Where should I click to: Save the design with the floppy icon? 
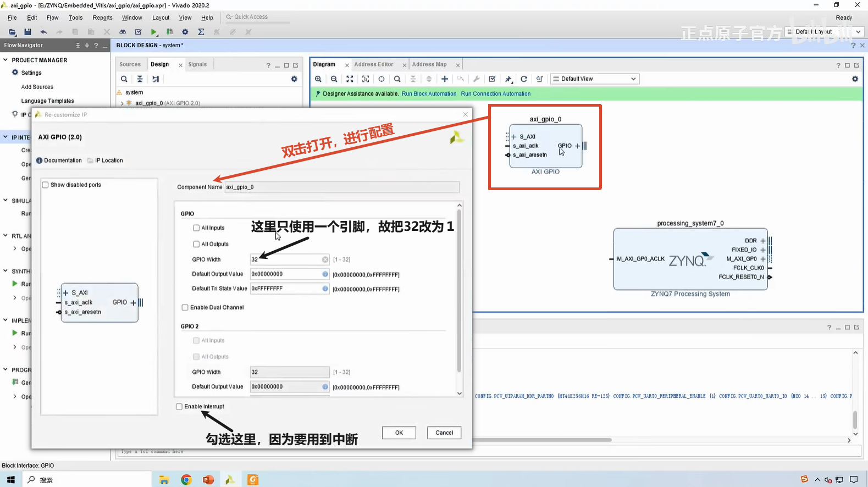coord(27,32)
